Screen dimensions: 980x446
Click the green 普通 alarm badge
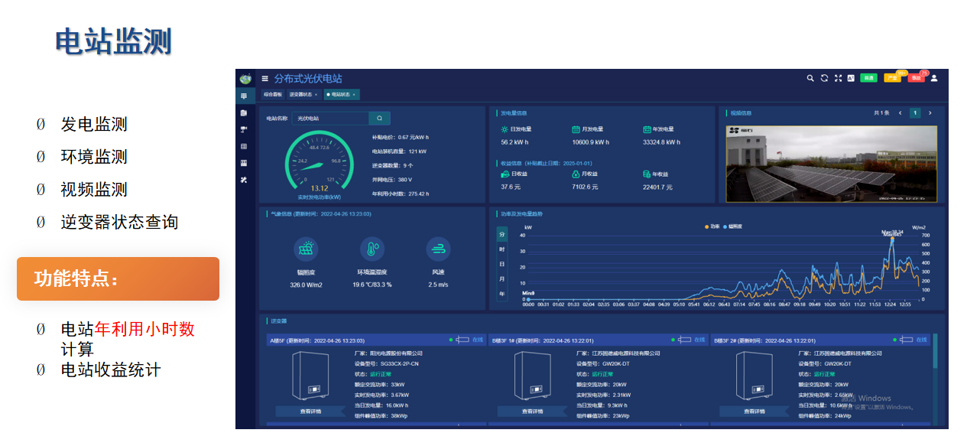click(868, 78)
